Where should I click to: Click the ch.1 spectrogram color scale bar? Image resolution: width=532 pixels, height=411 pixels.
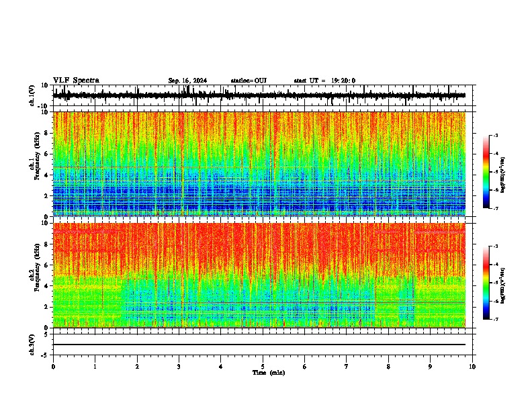coord(486,172)
